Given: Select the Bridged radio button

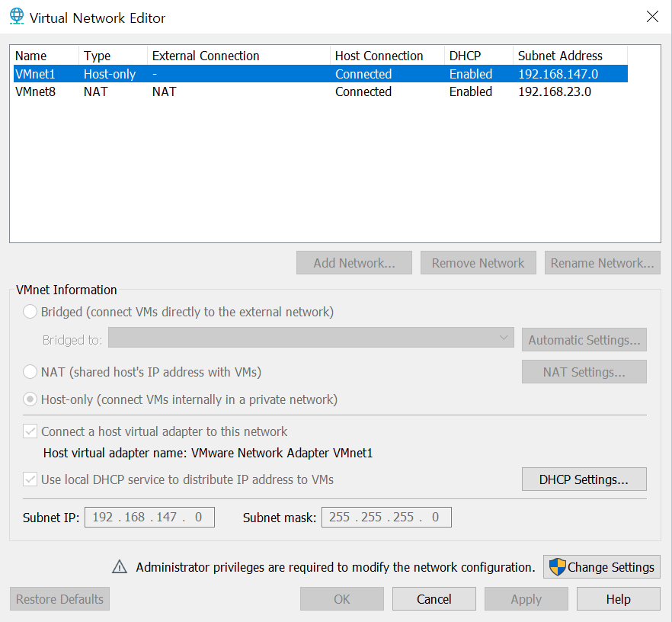Looking at the screenshot, I should (30, 312).
